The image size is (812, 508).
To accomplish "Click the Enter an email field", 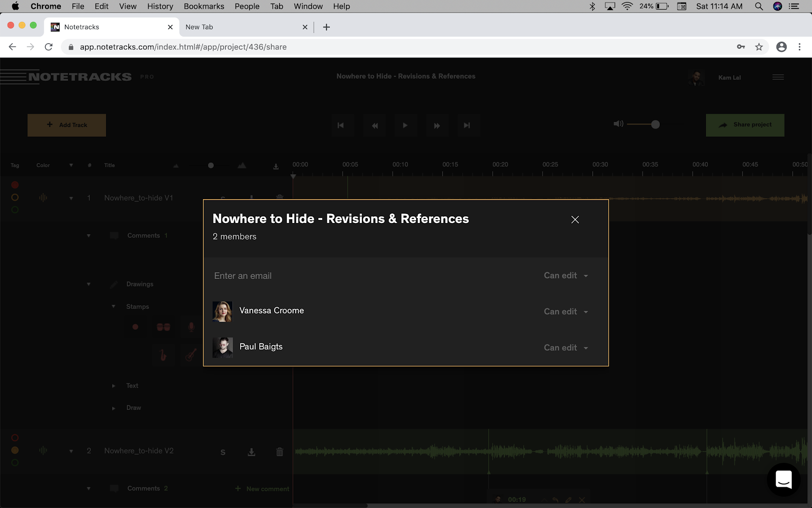I will 373,276.
